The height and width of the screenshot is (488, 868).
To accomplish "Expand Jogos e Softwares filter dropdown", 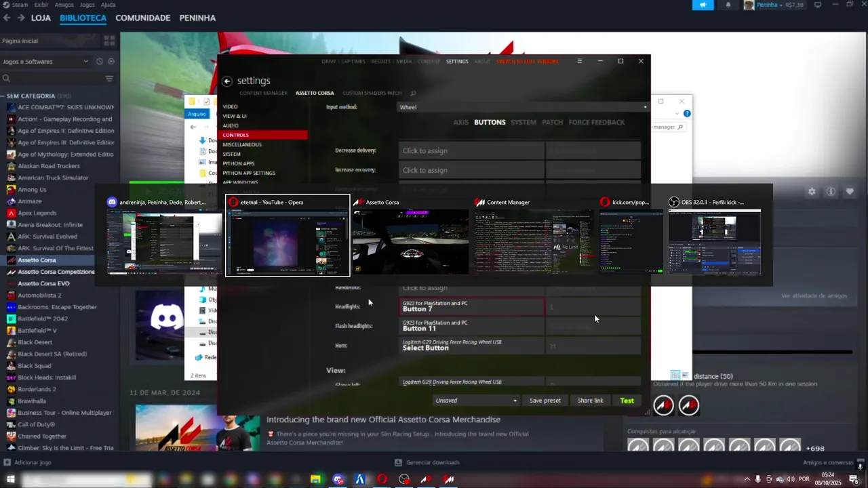I will tap(45, 62).
